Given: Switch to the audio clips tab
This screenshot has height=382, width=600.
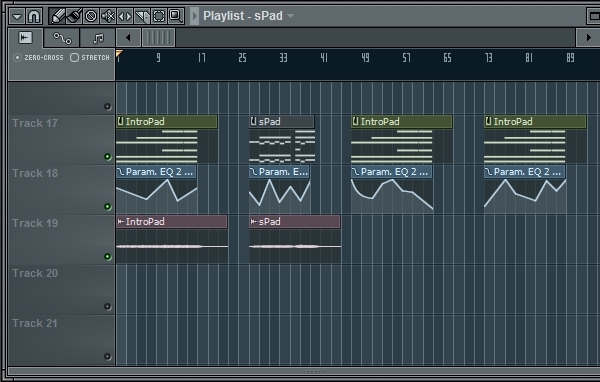Looking at the screenshot, I should [26, 38].
